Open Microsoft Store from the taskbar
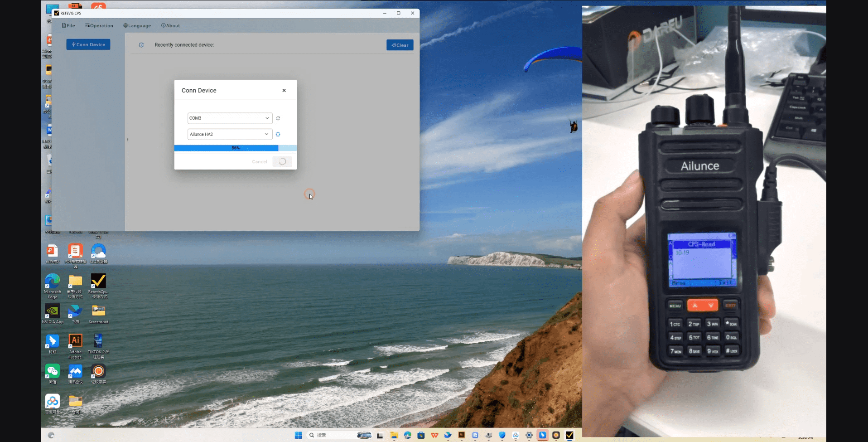 [421, 435]
